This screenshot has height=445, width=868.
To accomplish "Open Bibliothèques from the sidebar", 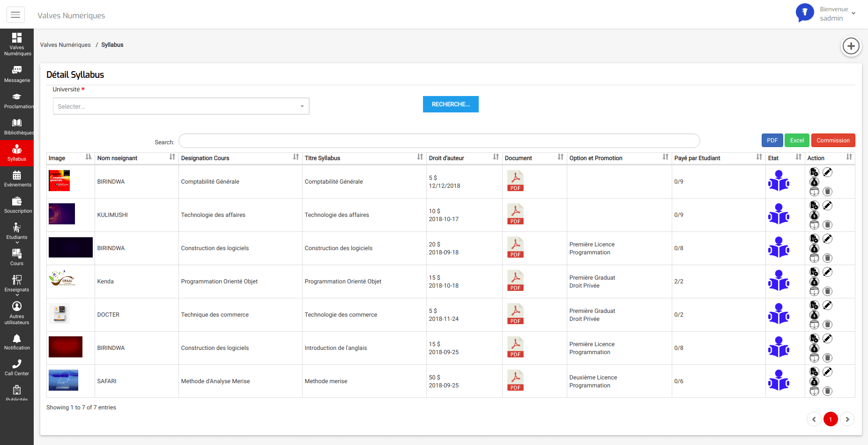I will click(x=17, y=126).
